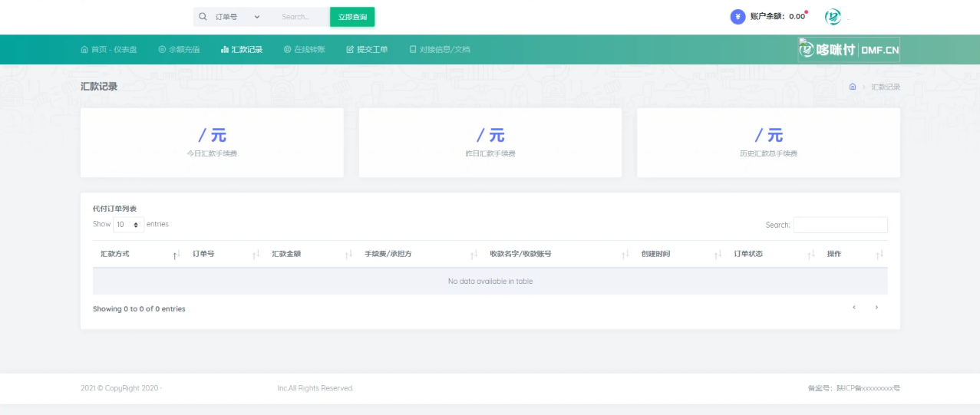Click the search magnifier icon
This screenshot has width=980, height=415.
click(x=203, y=17)
